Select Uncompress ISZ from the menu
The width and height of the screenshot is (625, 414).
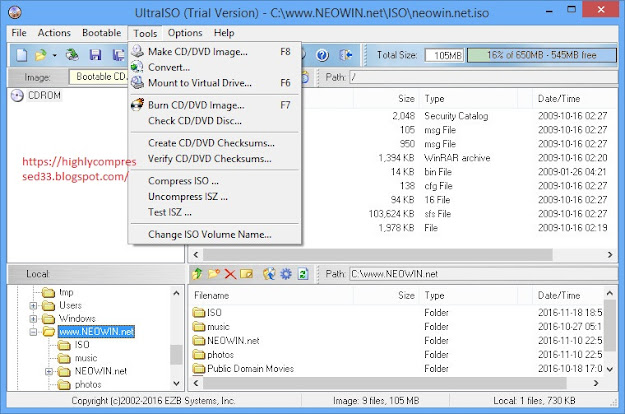coord(214,196)
